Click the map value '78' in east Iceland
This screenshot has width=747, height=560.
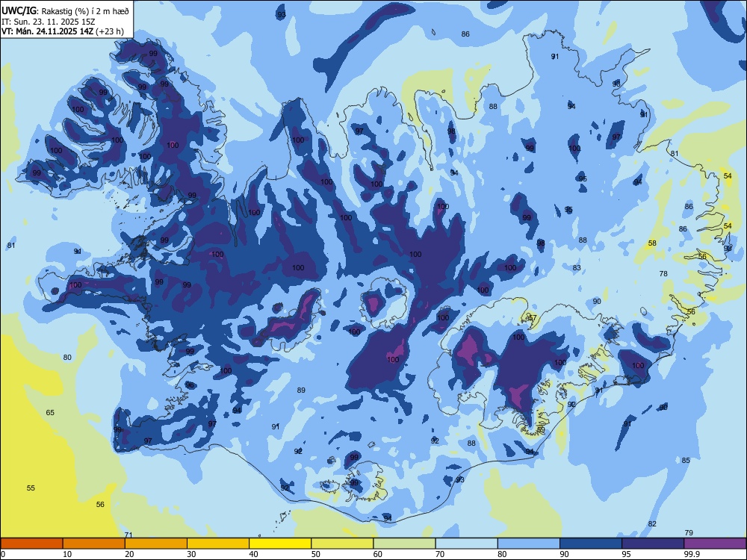663,273
